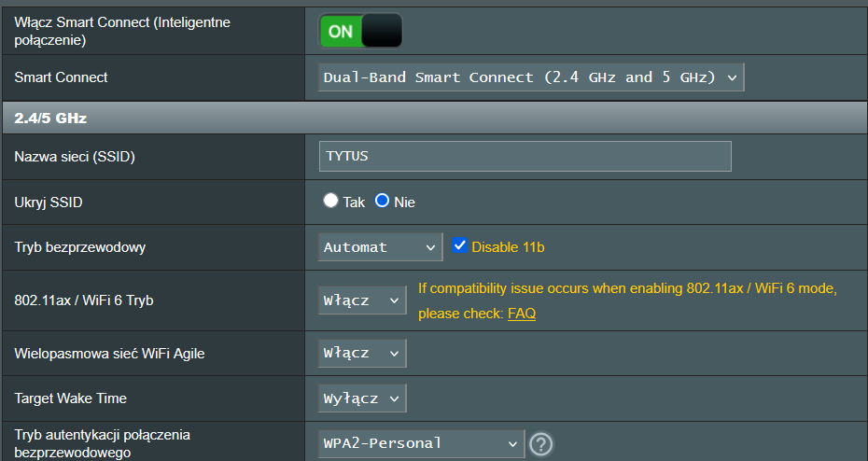Open the Wielopasmowa sieć WiFi Agile dropdown
This screenshot has height=461, width=868.
click(x=362, y=354)
